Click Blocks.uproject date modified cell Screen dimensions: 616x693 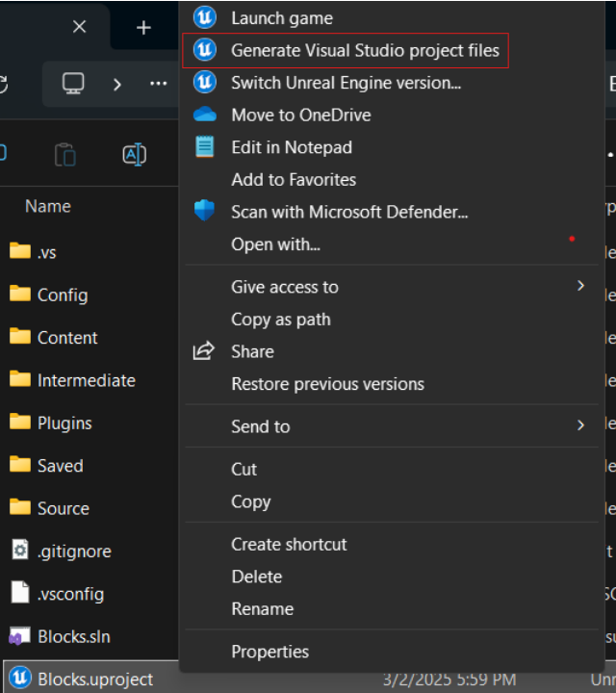(x=449, y=680)
